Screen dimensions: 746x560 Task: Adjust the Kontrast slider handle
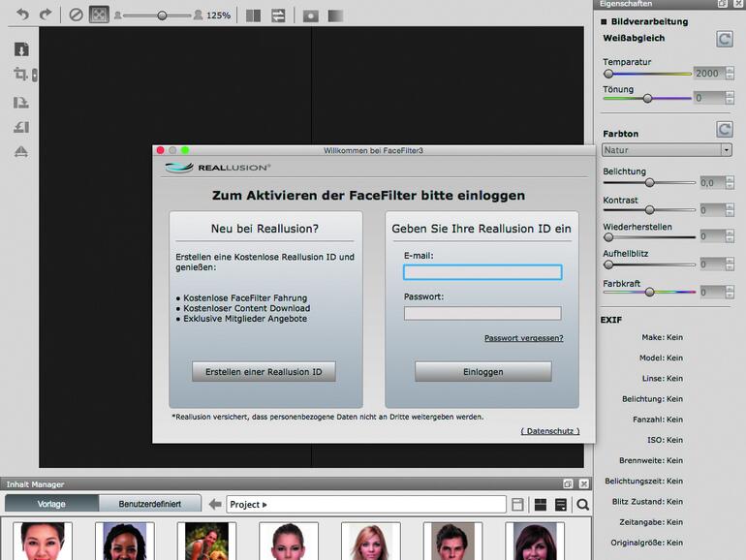click(649, 210)
